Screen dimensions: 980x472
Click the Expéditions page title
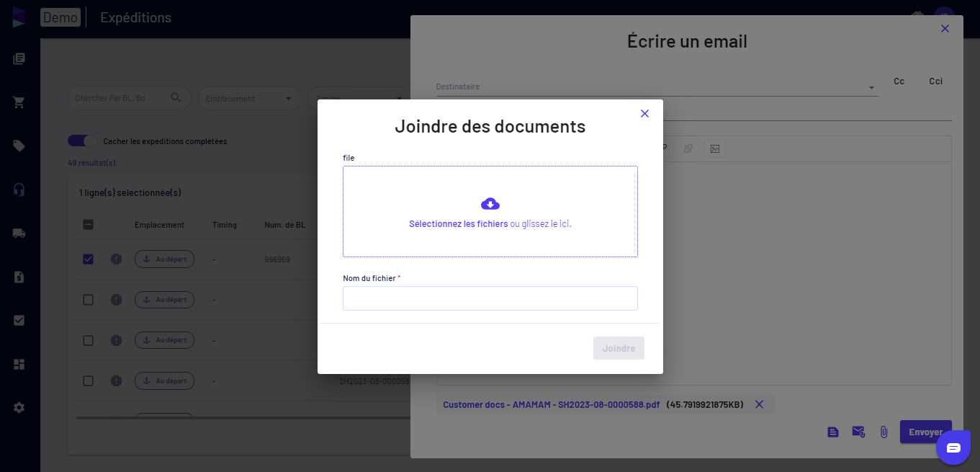pos(135,17)
